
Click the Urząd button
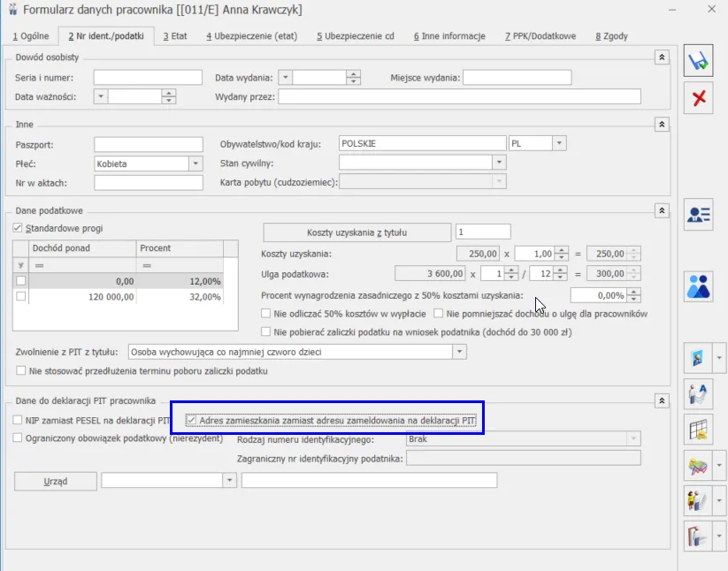click(x=56, y=480)
